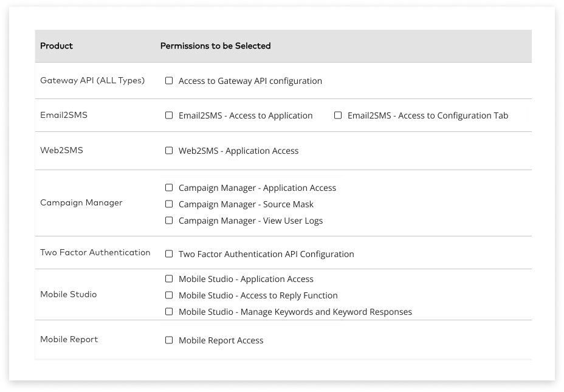
Task: Tick Email2SMS - Access to Configuration Tab
Action: pos(338,115)
